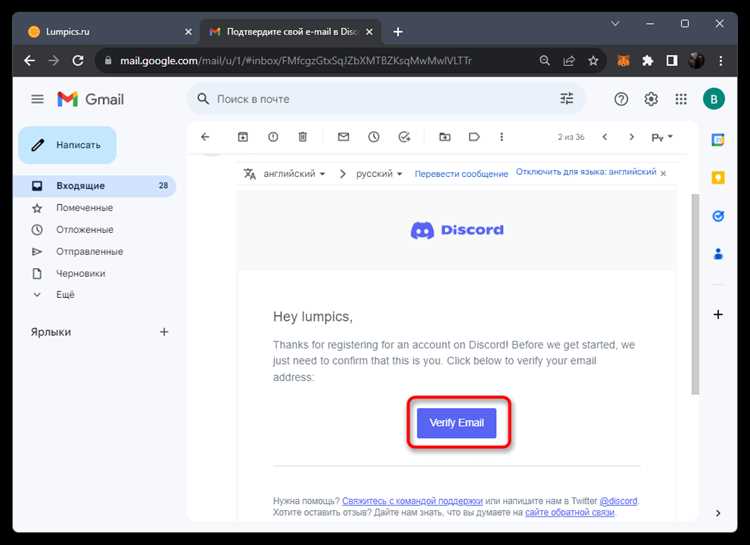The height and width of the screenshot is (545, 750).
Task: Delete this email with trash icon
Action: 303,137
